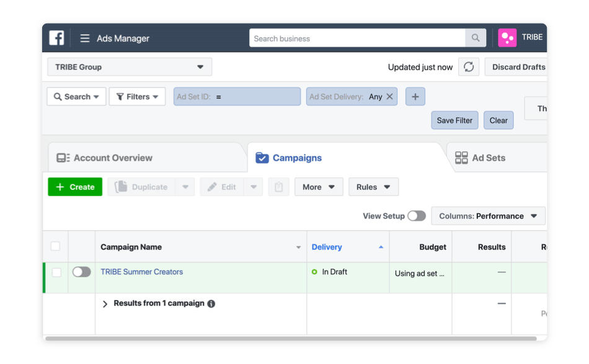Open the hamburger menu beside Ads Manager
589x364 pixels.
click(85, 38)
